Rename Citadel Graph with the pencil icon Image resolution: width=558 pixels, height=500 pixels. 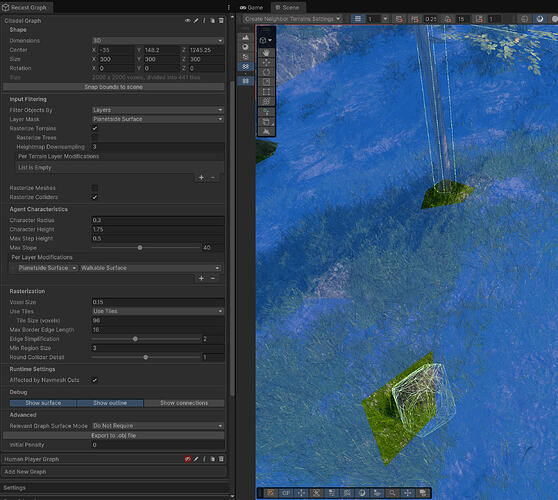[196, 21]
